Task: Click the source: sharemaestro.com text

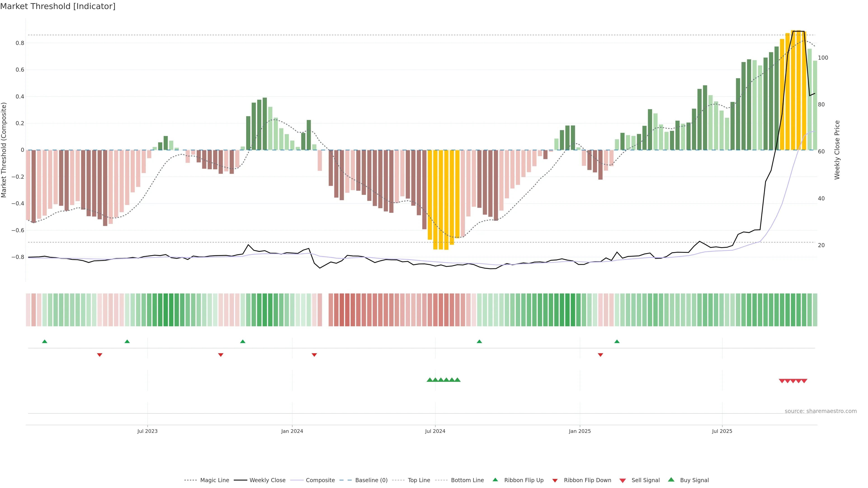Action: click(x=821, y=411)
